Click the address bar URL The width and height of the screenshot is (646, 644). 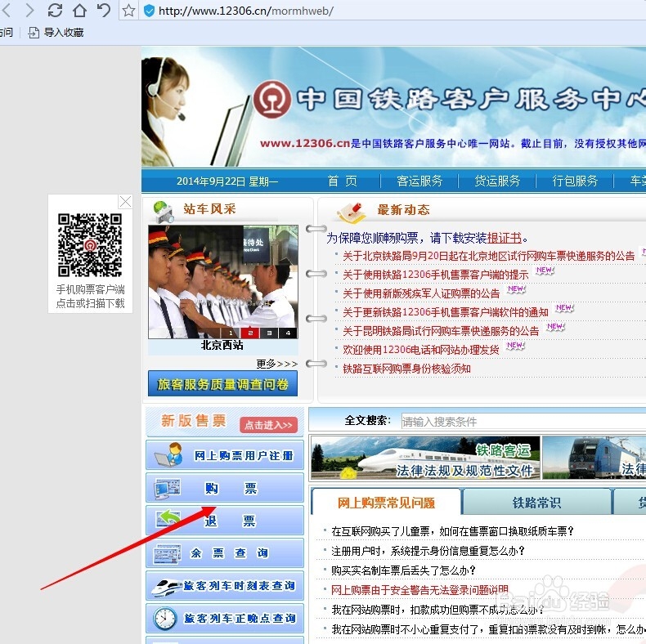point(245,11)
